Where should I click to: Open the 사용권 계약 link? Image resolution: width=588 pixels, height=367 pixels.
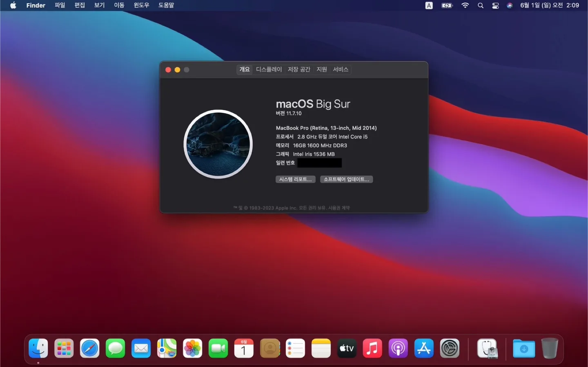click(x=339, y=208)
